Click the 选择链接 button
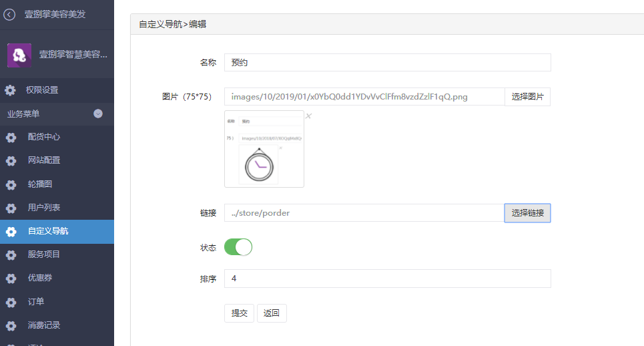 click(527, 213)
